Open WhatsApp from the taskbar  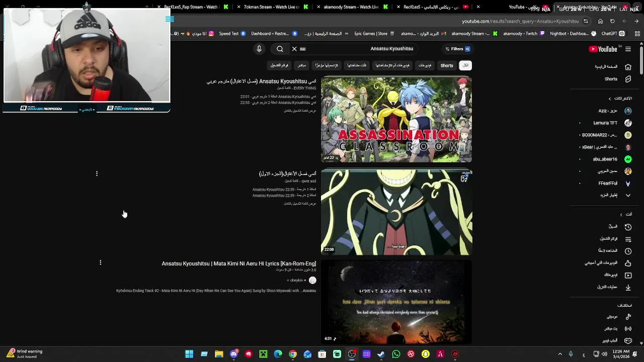(396, 354)
